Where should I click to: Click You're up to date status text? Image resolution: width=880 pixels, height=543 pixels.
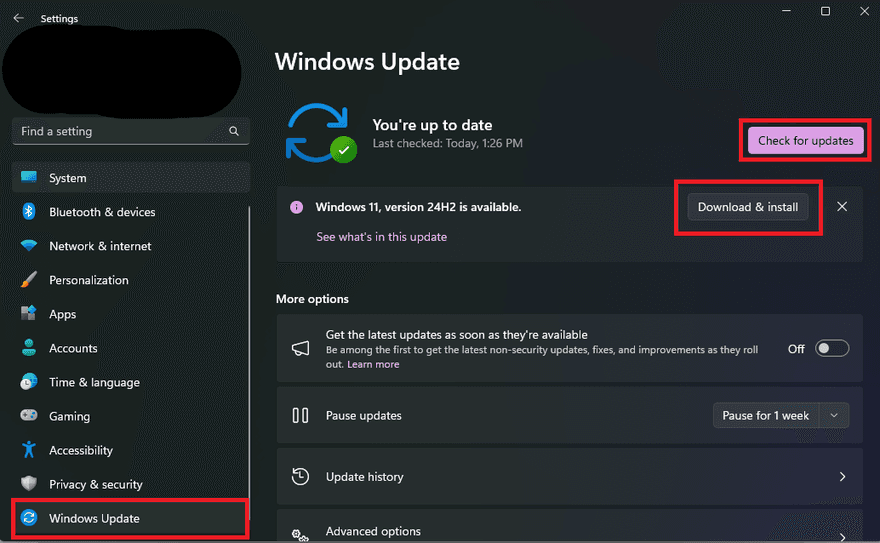432,125
